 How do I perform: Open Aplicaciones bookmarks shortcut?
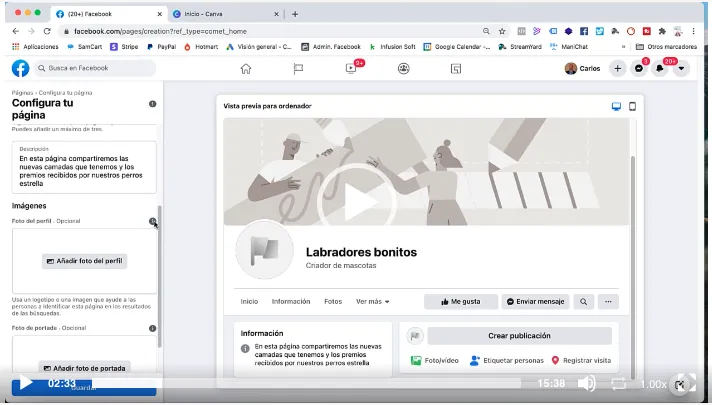[35, 47]
